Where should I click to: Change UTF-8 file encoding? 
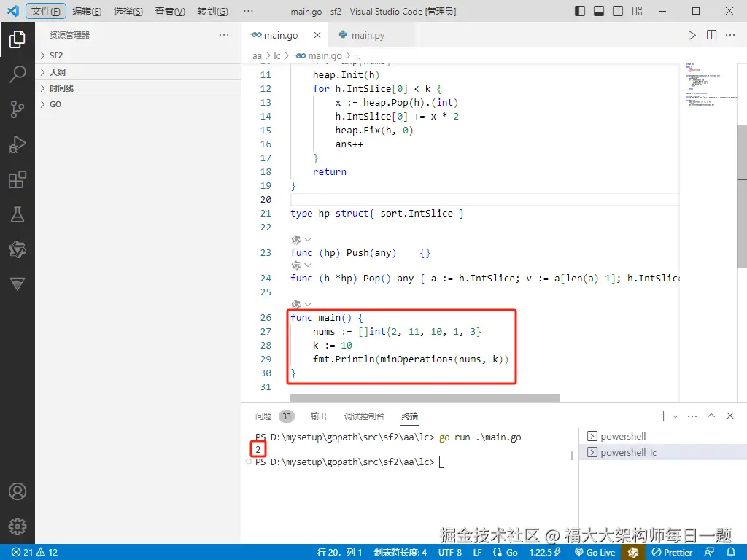[x=449, y=553]
